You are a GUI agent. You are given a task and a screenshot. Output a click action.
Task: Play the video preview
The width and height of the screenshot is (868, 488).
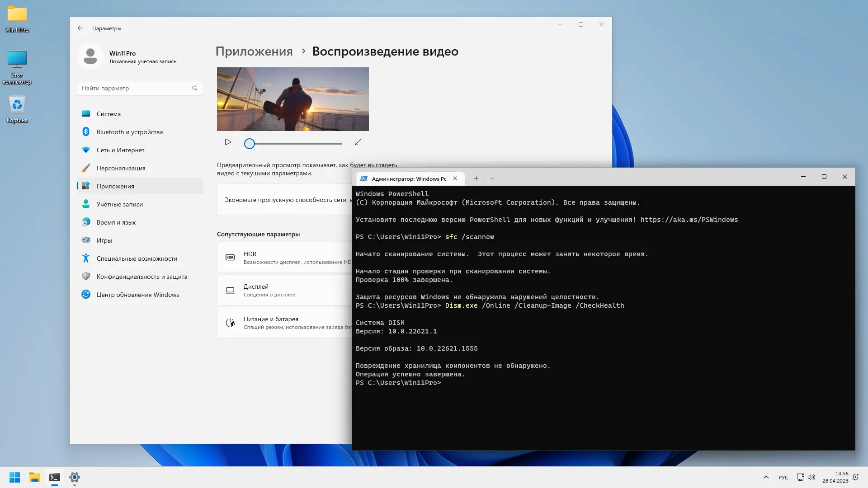[228, 142]
